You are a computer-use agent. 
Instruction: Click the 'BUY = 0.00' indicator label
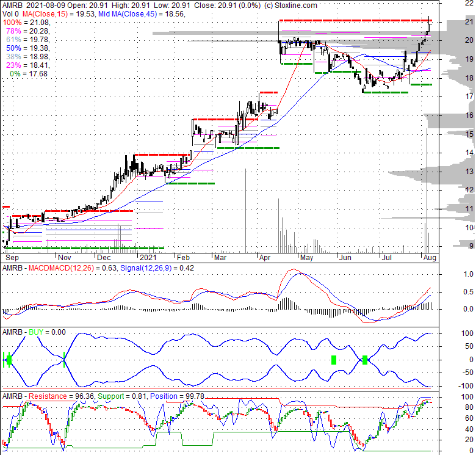(x=47, y=332)
